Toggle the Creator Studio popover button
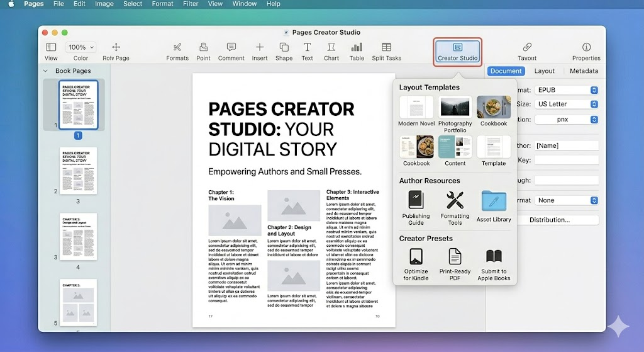The height and width of the screenshot is (352, 644). tap(458, 52)
